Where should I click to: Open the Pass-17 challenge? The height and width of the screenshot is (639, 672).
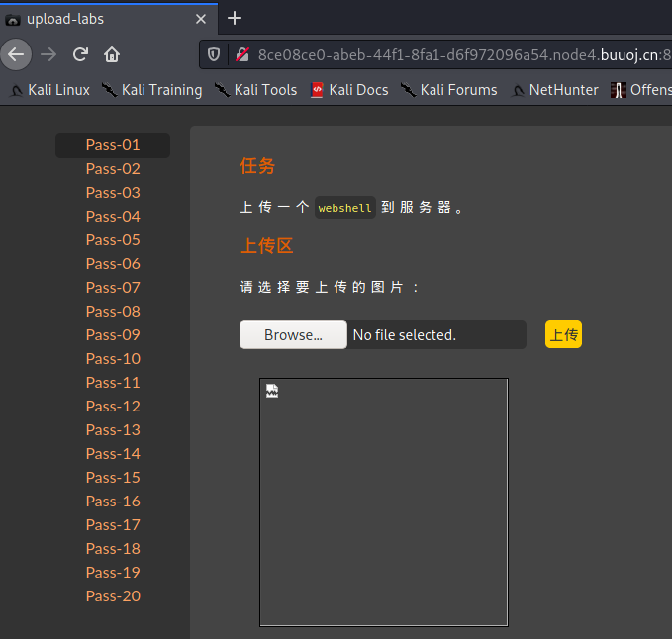click(x=113, y=525)
